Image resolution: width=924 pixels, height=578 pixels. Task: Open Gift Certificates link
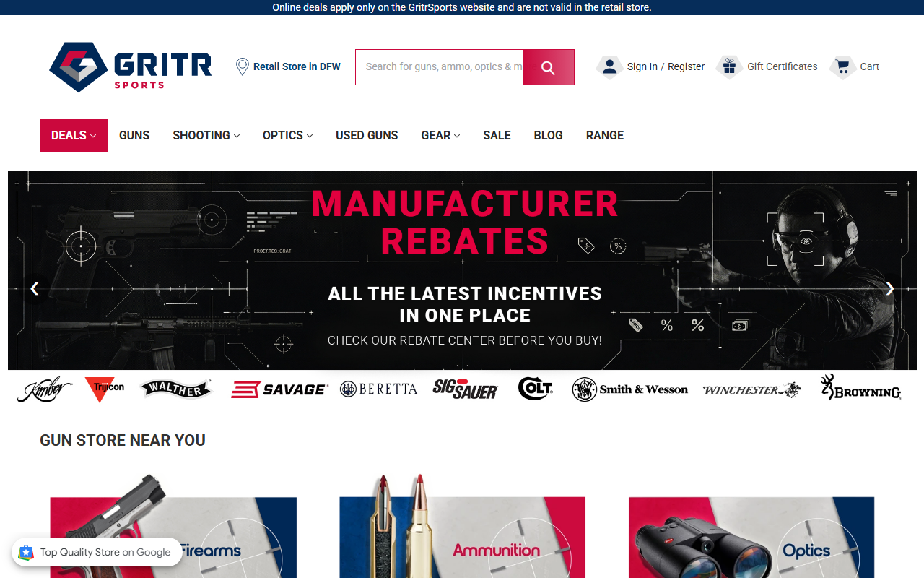(x=783, y=66)
